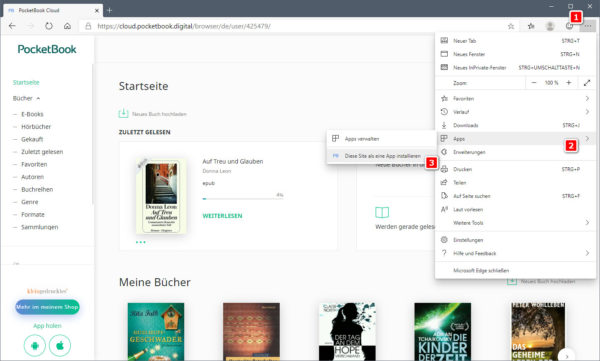This screenshot has width=600, height=361.
Task: Click the address bar URL field
Action: coord(291,26)
